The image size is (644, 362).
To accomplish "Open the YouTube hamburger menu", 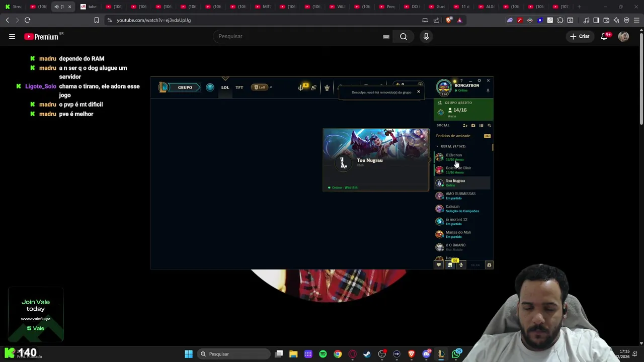I will pyautogui.click(x=12, y=36).
